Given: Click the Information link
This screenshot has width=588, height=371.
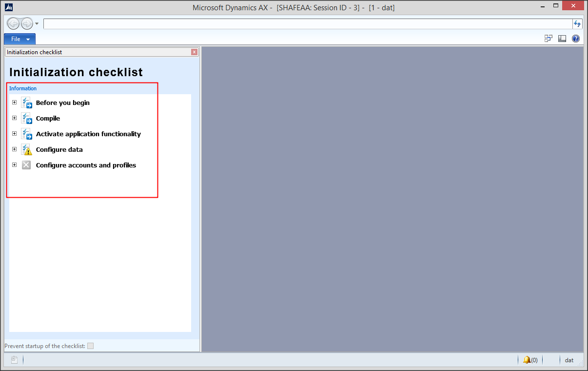Looking at the screenshot, I should pyautogui.click(x=23, y=88).
